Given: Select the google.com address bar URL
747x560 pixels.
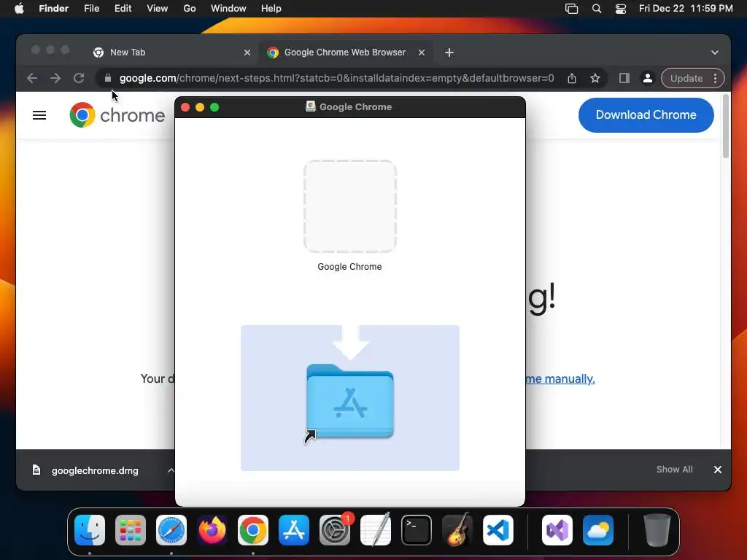Looking at the screenshot, I should (336, 78).
